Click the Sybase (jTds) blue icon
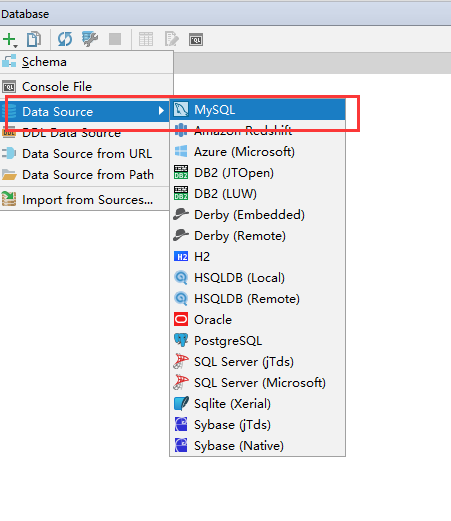 point(181,424)
